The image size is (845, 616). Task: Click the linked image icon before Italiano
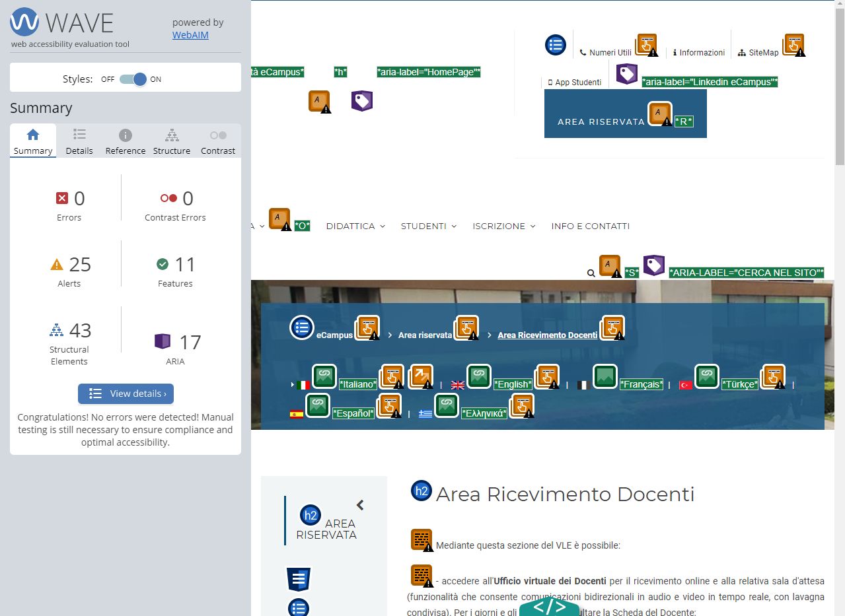tap(324, 376)
